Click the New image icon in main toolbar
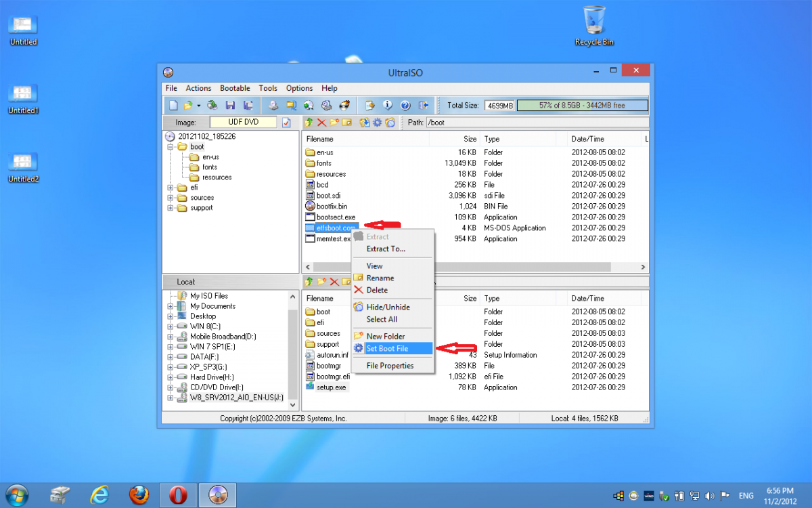The width and height of the screenshot is (812, 508). [173, 106]
